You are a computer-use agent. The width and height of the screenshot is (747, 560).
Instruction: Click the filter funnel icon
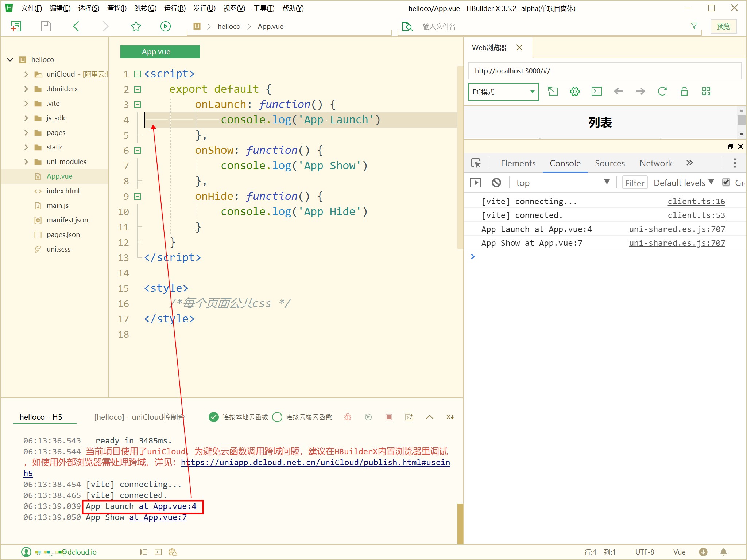tap(694, 26)
